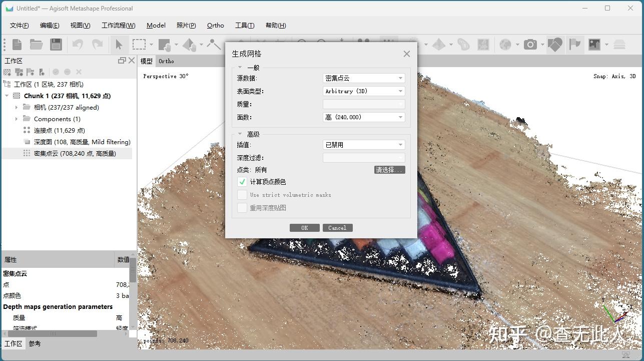Viewport: 644px width, 361px height.
Task: Open a project with the folder icon
Action: (x=36, y=44)
